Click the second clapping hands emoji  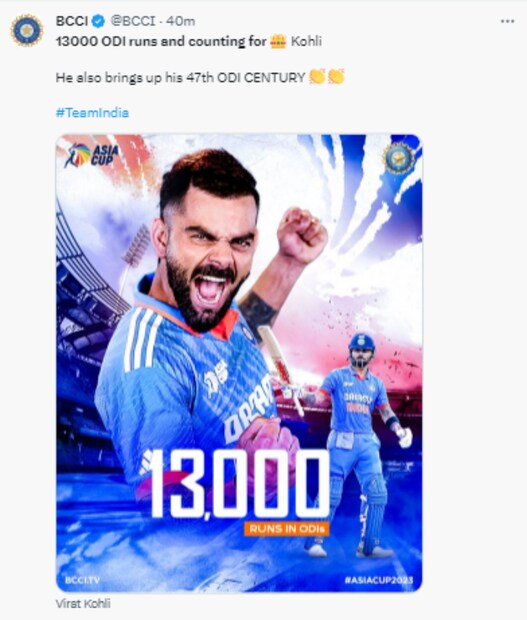(x=336, y=77)
